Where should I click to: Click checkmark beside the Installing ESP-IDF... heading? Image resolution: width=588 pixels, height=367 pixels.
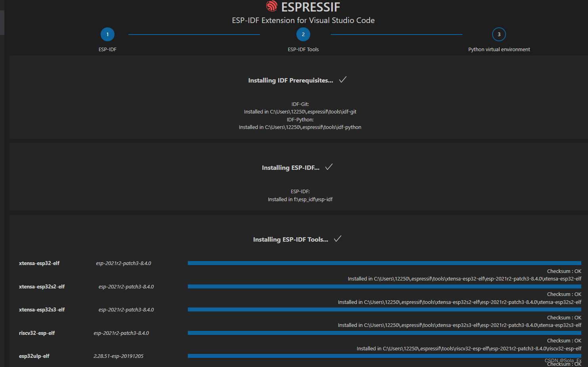[329, 167]
